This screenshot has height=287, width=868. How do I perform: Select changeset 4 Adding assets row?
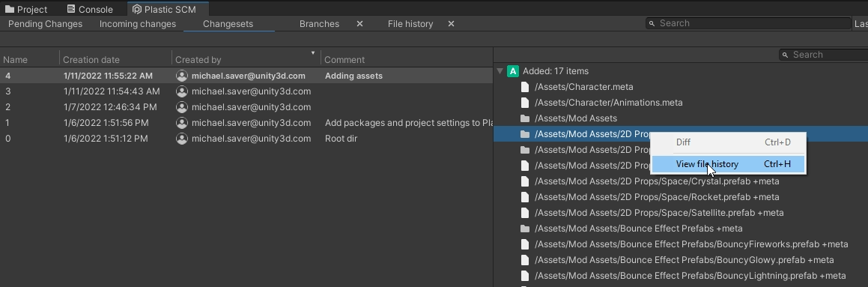[x=246, y=76]
